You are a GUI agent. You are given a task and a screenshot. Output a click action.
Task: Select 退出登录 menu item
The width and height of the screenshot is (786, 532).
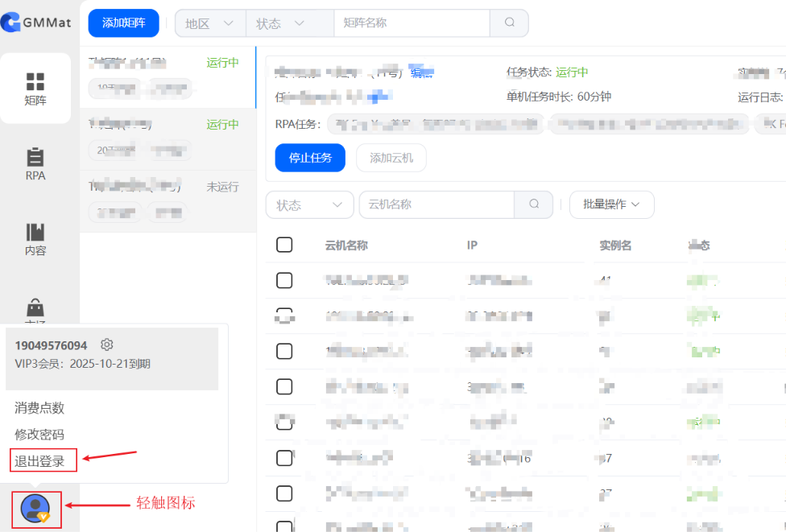tap(39, 461)
